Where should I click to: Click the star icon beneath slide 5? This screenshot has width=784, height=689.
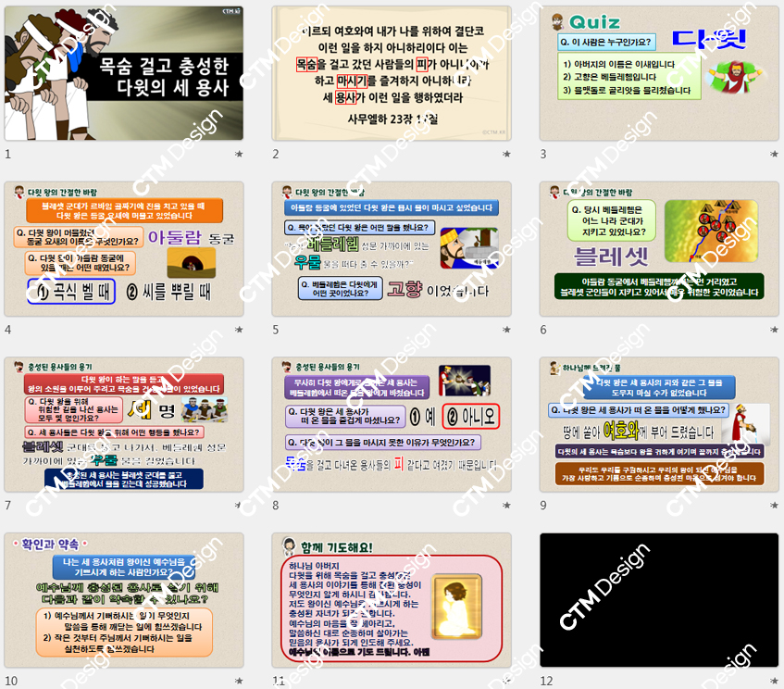tap(506, 330)
